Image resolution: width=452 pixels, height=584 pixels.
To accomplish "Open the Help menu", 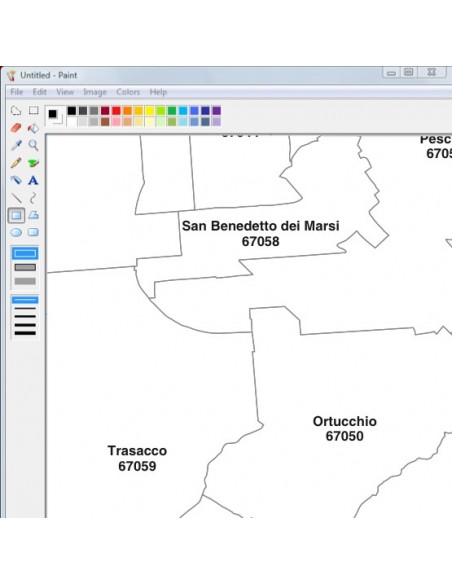I will pyautogui.click(x=158, y=92).
